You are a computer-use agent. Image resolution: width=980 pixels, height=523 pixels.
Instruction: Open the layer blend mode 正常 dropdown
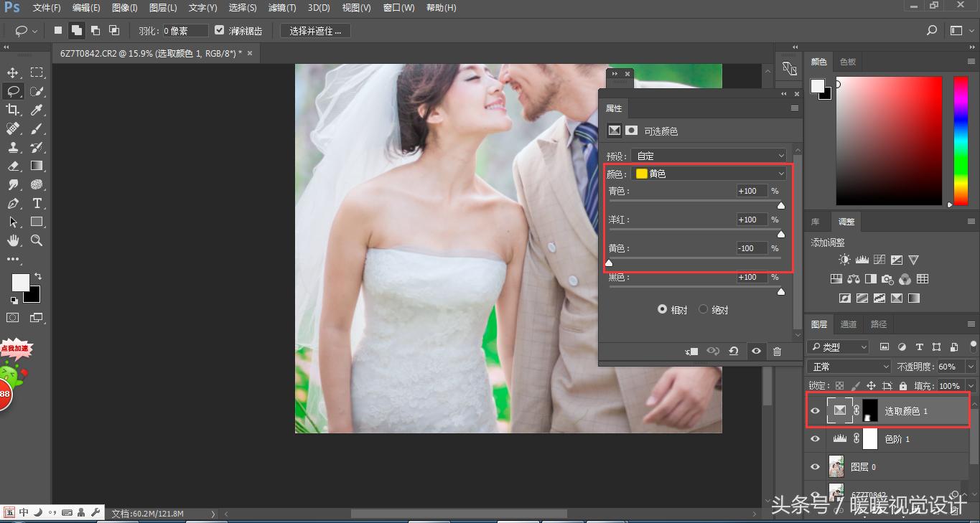tap(849, 367)
